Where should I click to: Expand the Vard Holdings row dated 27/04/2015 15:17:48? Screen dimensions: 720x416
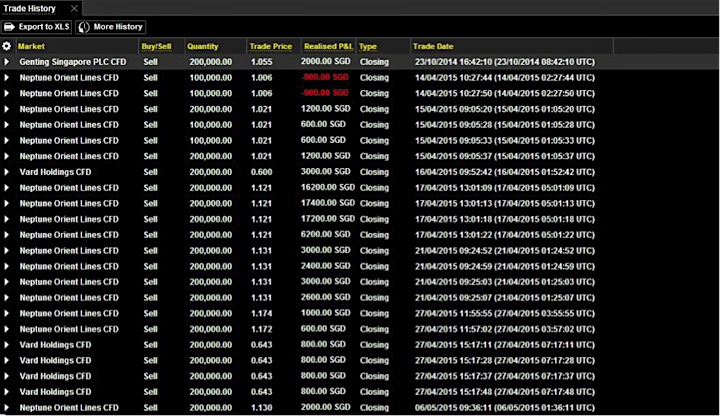point(6,392)
